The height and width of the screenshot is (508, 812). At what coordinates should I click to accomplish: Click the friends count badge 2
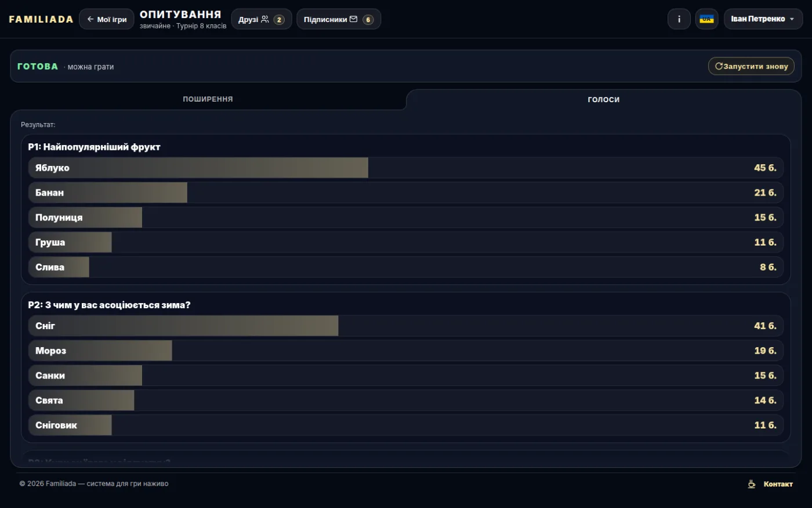(279, 20)
